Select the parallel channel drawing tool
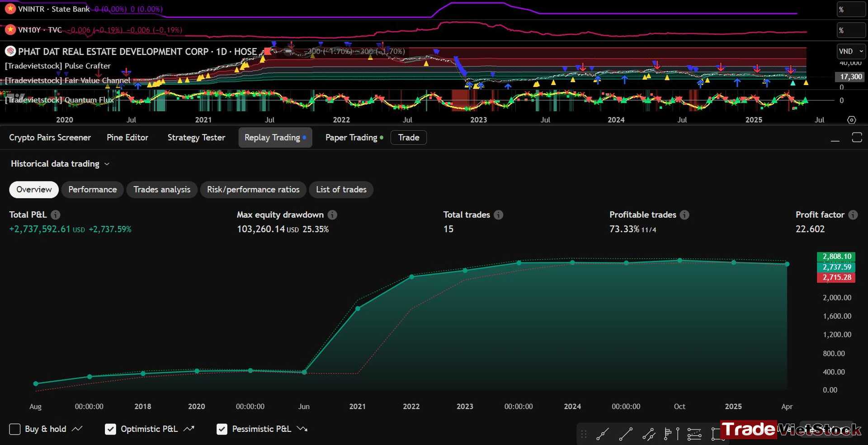The width and height of the screenshot is (868, 445). tap(649, 434)
